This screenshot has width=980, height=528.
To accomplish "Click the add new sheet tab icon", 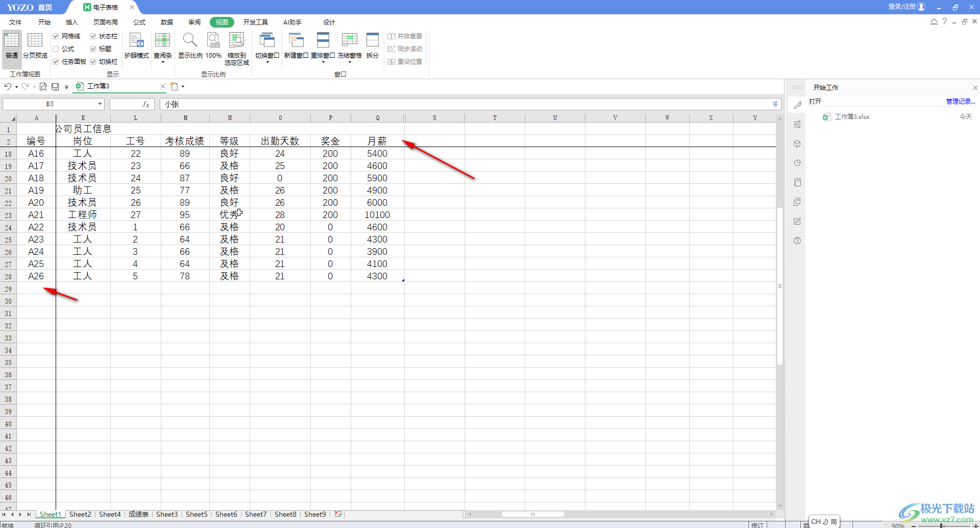I will (x=338, y=514).
